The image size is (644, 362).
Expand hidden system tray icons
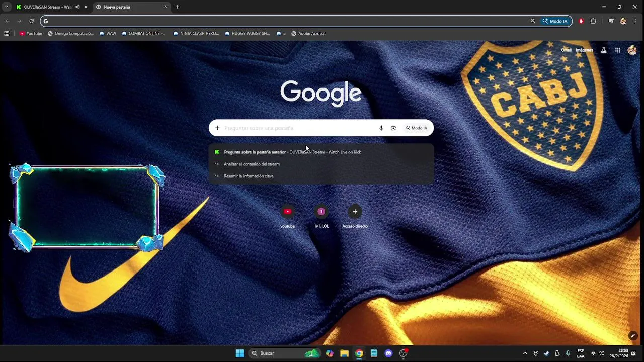pos(525,353)
